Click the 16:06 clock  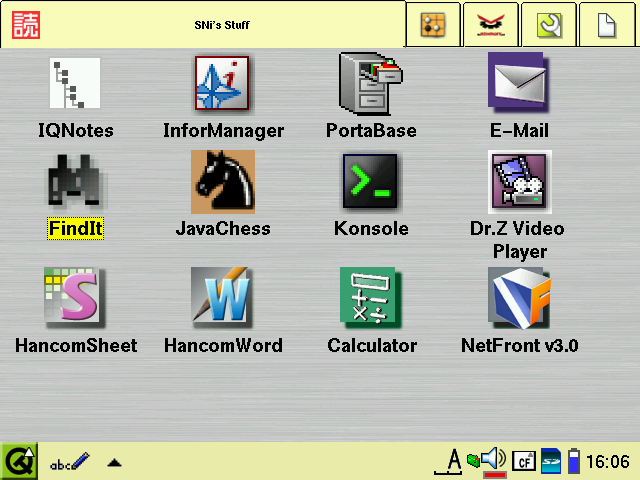(x=608, y=462)
